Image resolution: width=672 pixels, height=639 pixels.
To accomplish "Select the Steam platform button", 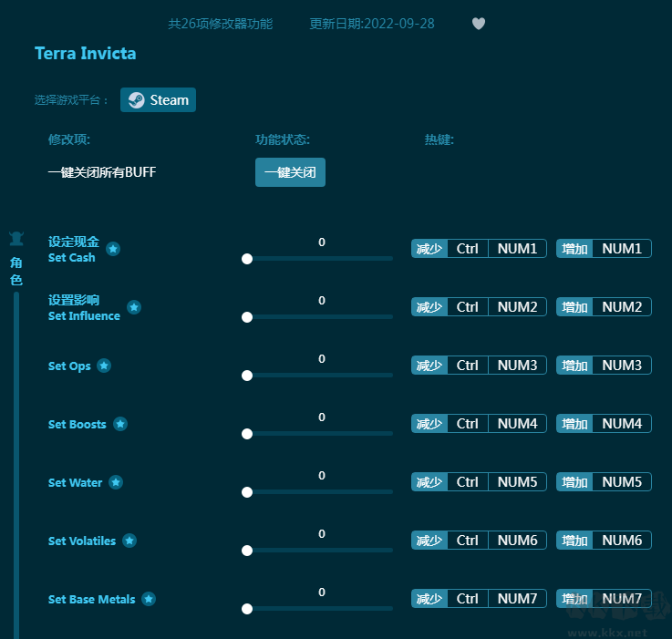I will (159, 100).
